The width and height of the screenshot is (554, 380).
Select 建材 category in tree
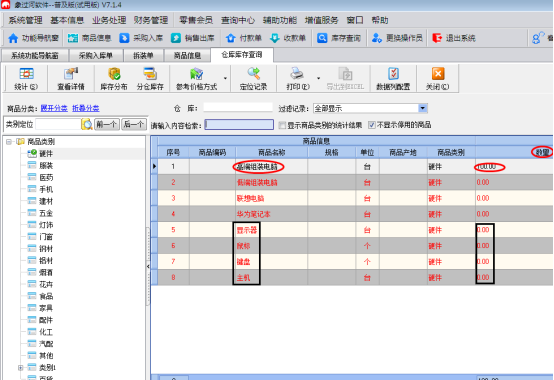tap(46, 201)
